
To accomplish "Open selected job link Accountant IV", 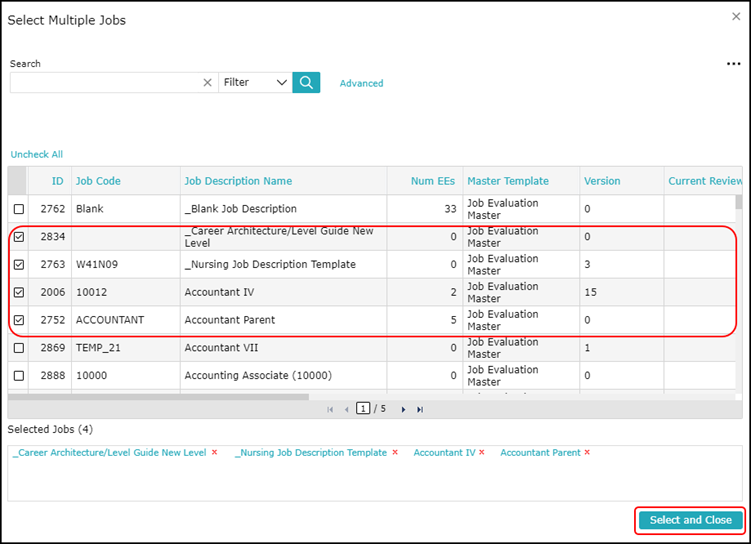I will [444, 453].
